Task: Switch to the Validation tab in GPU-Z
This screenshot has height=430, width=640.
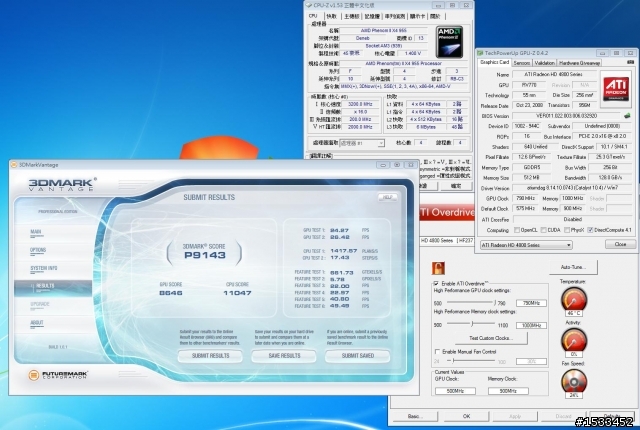Action: coord(544,63)
